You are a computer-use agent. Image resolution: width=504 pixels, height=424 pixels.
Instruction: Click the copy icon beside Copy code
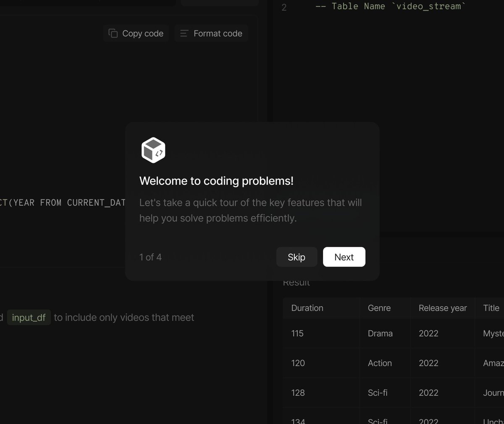pyautogui.click(x=113, y=33)
